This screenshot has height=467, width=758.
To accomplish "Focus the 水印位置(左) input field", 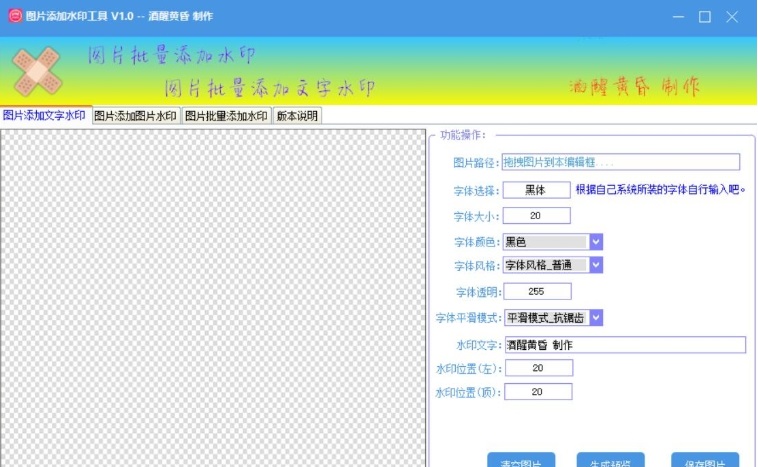I will [539, 368].
